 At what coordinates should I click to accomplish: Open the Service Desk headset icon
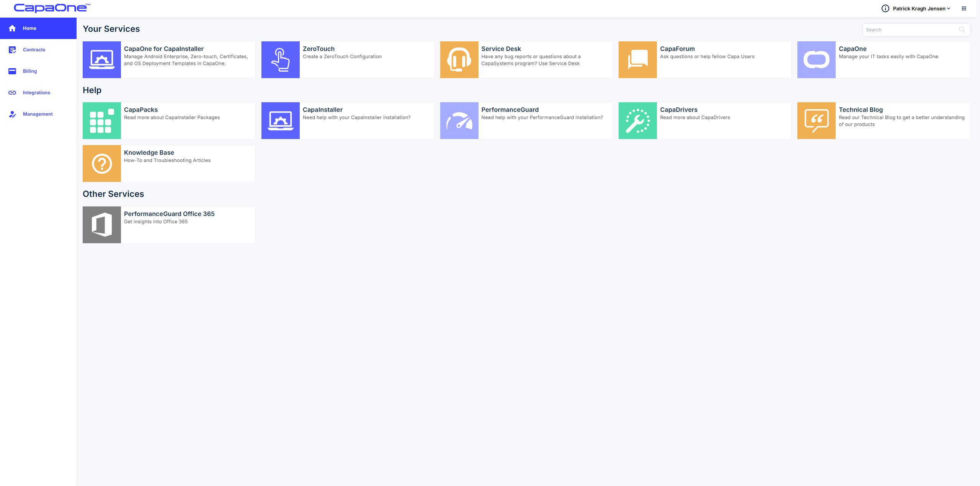459,60
